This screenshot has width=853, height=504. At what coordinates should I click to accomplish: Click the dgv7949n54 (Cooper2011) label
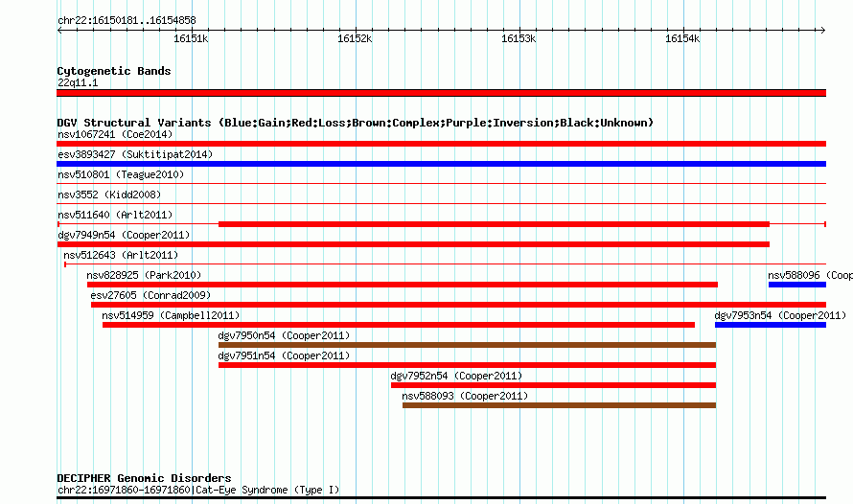click(x=124, y=235)
